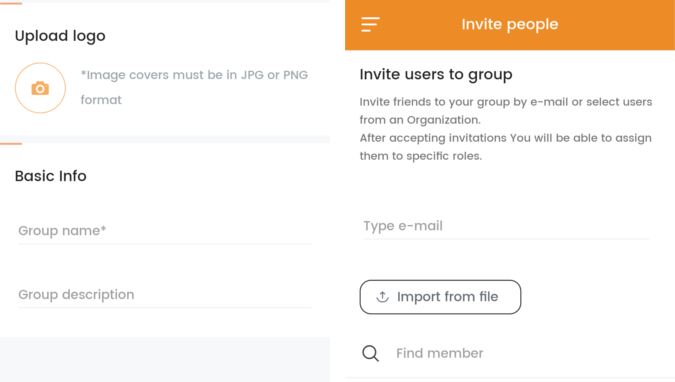
Task: Click the Invite users to group heading
Action: pyautogui.click(x=436, y=75)
